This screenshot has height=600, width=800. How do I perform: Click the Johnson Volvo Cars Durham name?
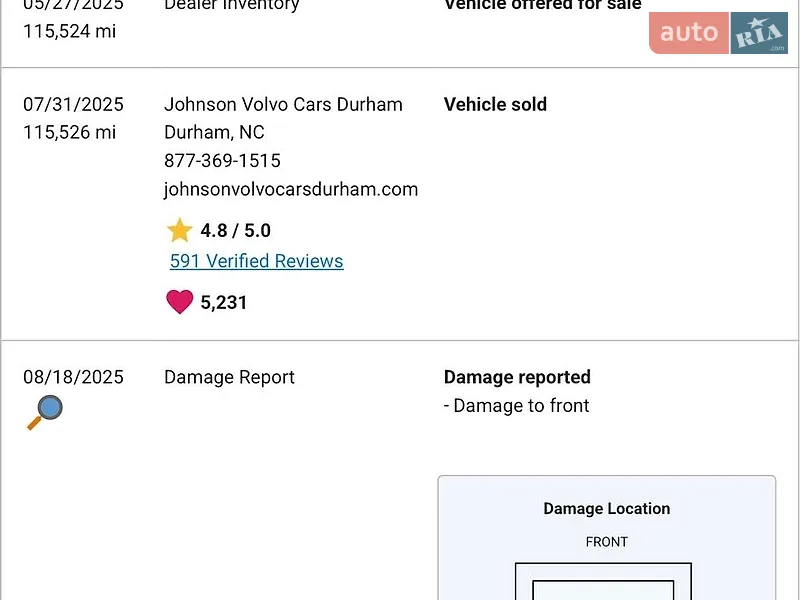(x=283, y=104)
